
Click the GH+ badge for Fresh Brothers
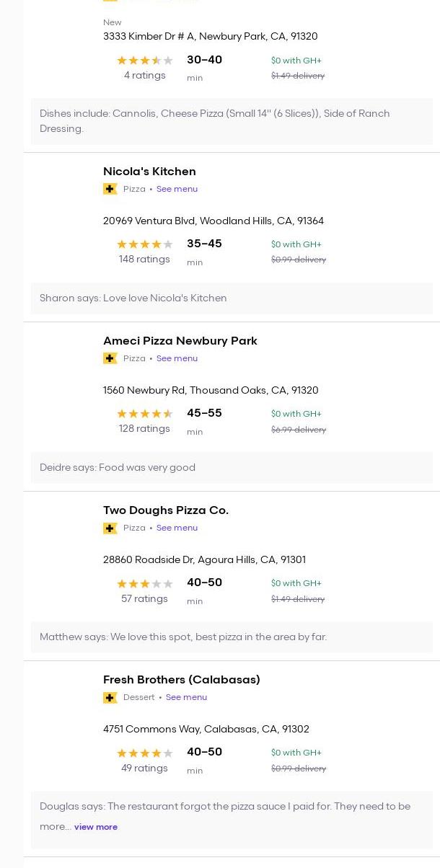(110, 697)
